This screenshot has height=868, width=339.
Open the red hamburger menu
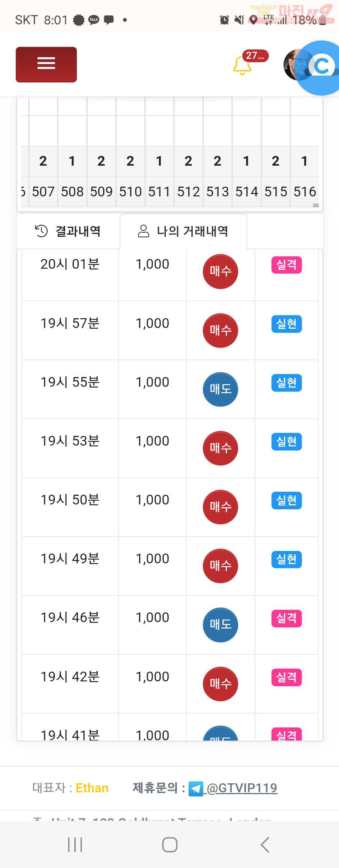46,64
